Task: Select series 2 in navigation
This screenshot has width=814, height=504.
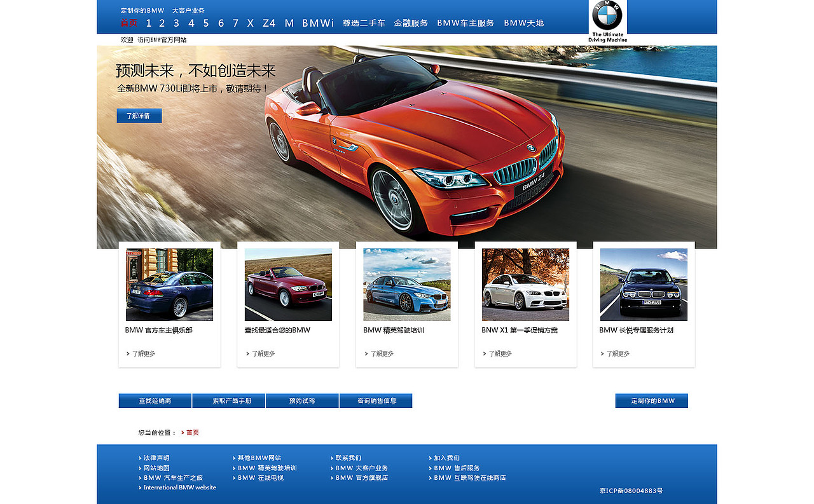Action: pyautogui.click(x=162, y=23)
